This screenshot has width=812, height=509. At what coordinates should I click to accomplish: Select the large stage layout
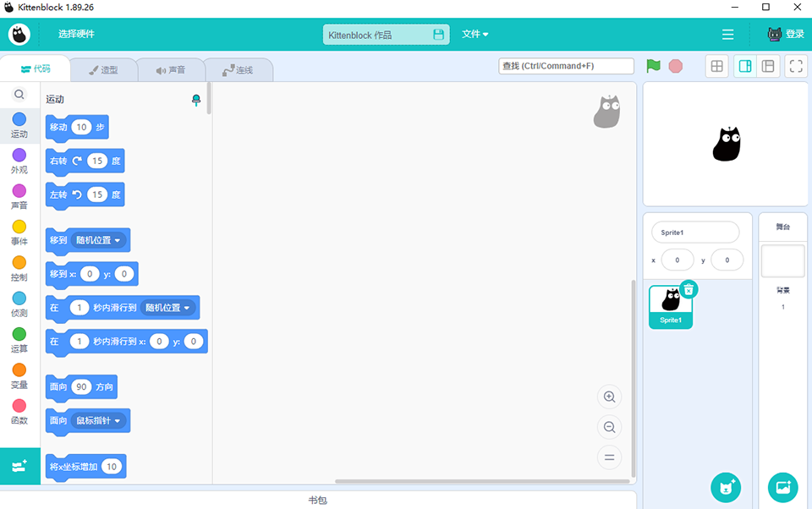(768, 66)
